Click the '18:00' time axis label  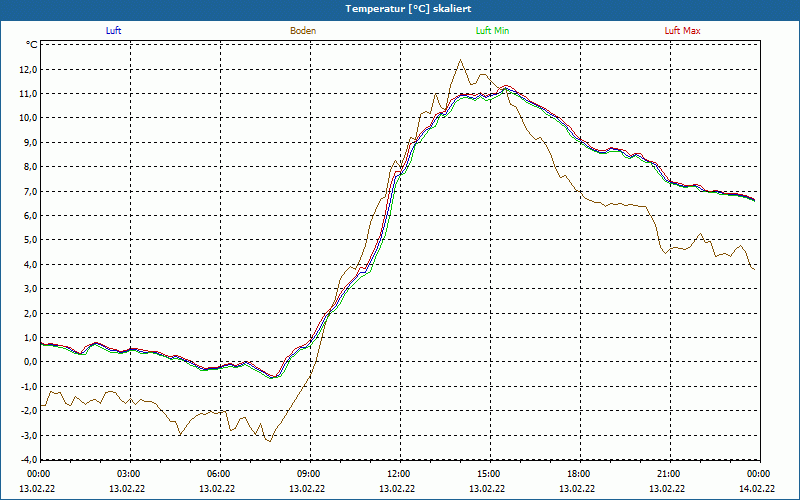581,474
